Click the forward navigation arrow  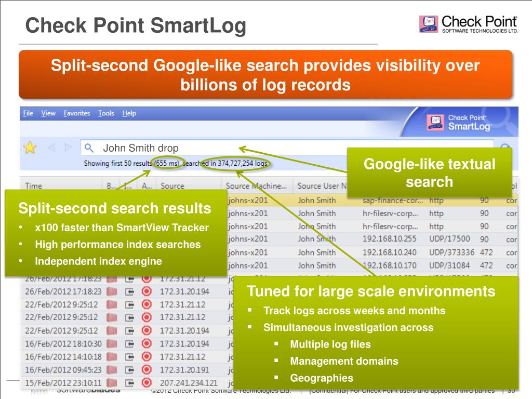click(x=68, y=147)
